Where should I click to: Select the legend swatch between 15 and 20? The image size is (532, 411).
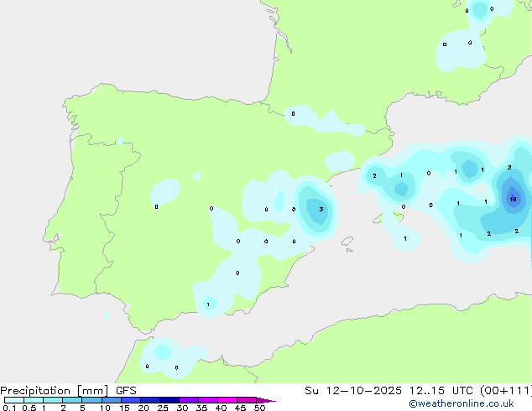(x=131, y=400)
